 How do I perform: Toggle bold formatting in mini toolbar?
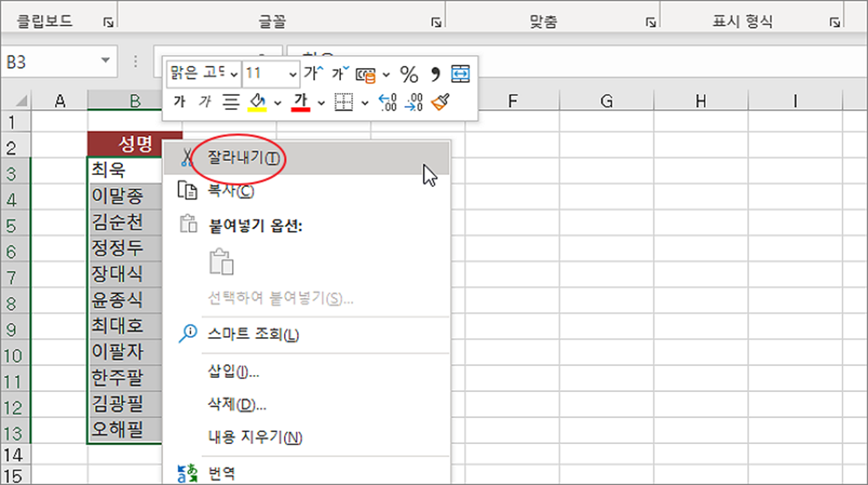pyautogui.click(x=179, y=103)
